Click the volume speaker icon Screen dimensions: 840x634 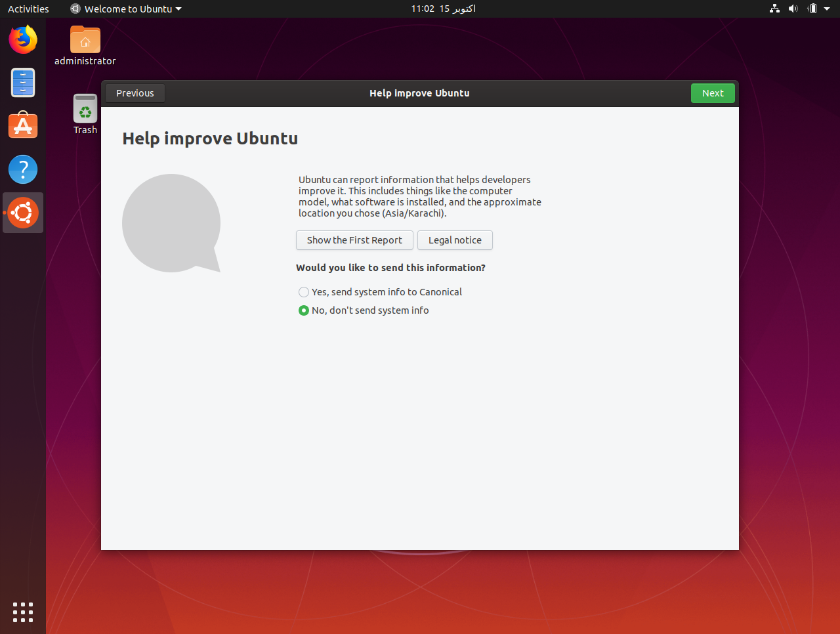(793, 9)
